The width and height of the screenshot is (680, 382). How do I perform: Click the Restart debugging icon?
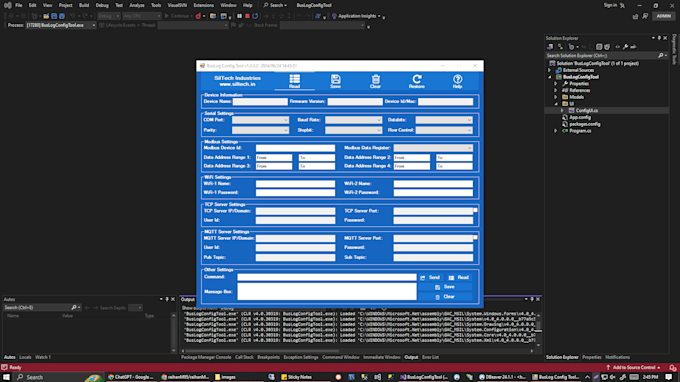255,16
